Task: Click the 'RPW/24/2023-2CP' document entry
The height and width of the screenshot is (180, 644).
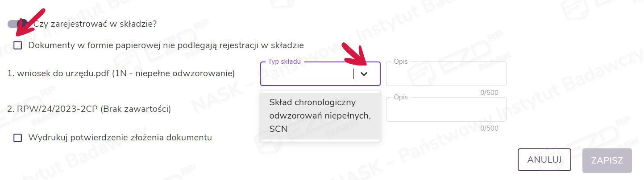Action: point(89,108)
